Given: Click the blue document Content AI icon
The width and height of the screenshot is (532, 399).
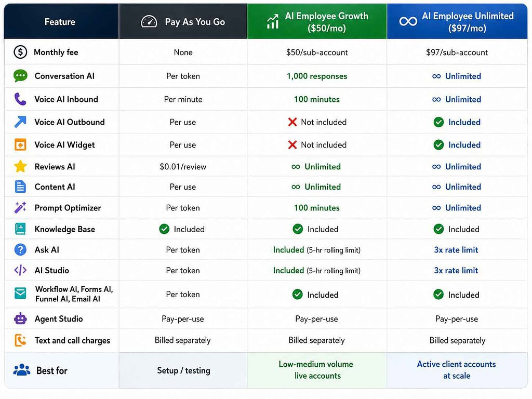Looking at the screenshot, I should tap(20, 187).
